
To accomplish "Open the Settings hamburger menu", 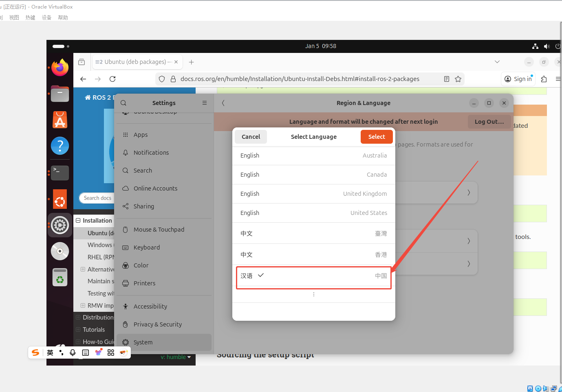I will (205, 103).
